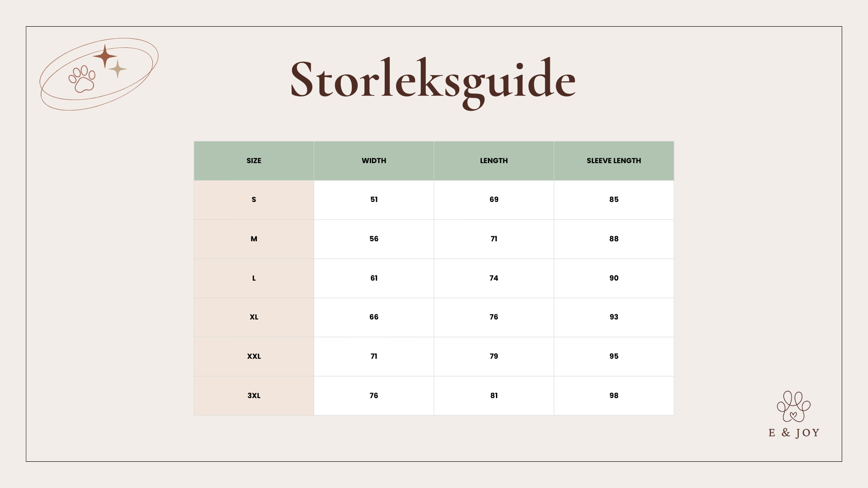
Task: Select the 3XL size row label
Action: (x=254, y=396)
